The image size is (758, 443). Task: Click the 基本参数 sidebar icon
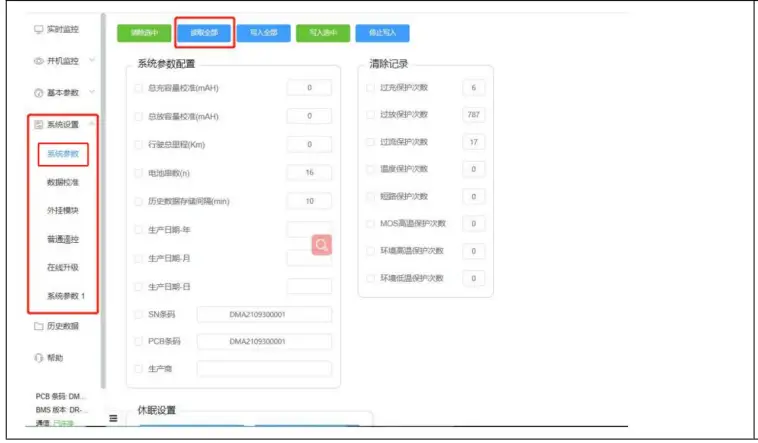[x=39, y=93]
